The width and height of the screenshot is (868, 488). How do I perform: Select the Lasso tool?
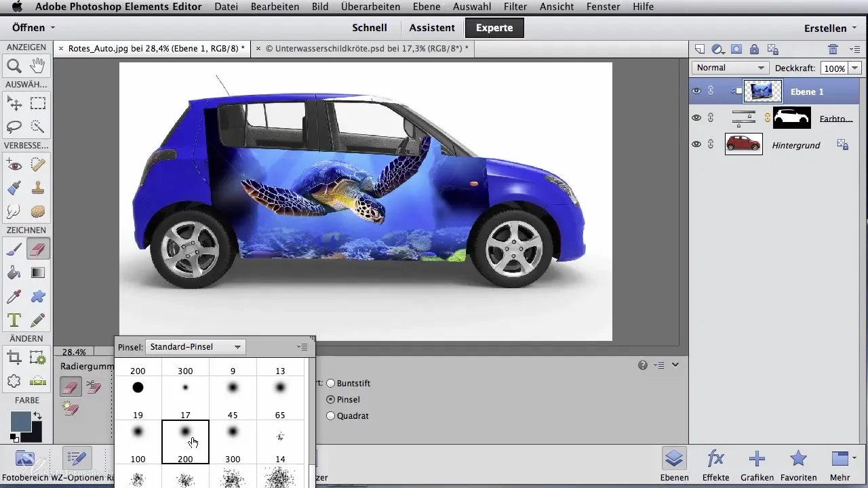[x=14, y=126]
